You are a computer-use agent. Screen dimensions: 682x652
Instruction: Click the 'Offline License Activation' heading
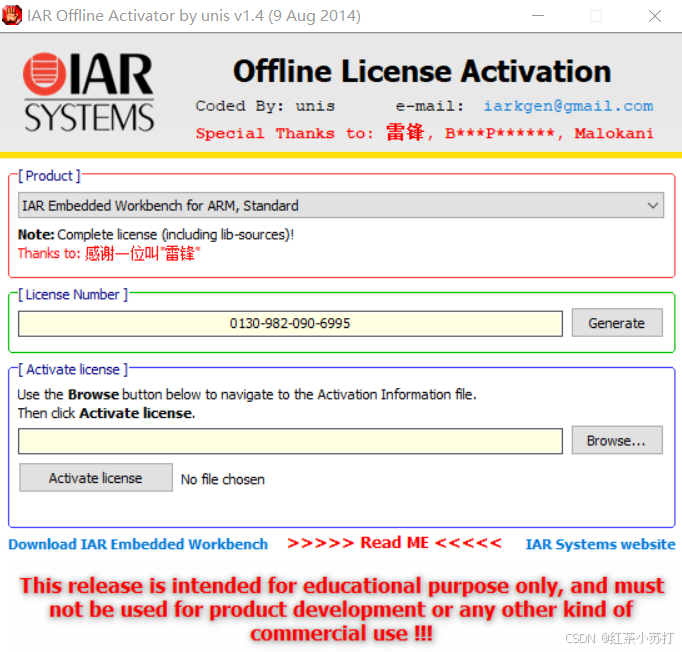point(422,71)
